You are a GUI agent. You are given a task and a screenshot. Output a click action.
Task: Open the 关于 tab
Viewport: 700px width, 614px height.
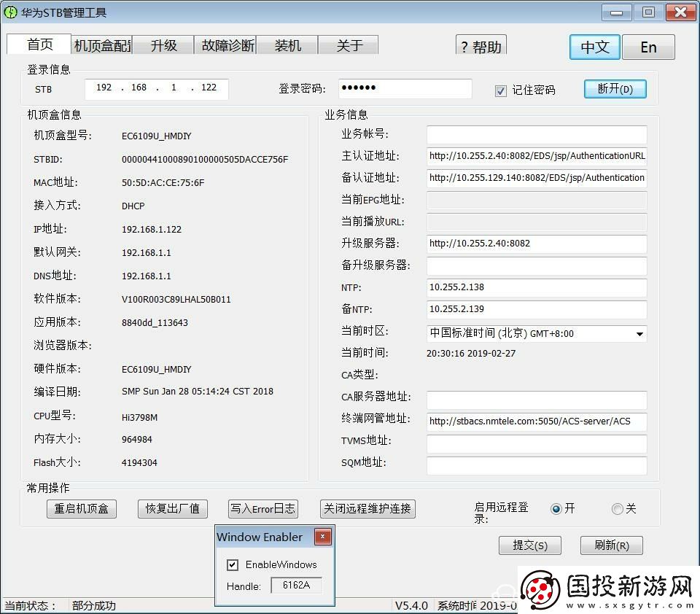point(349,45)
